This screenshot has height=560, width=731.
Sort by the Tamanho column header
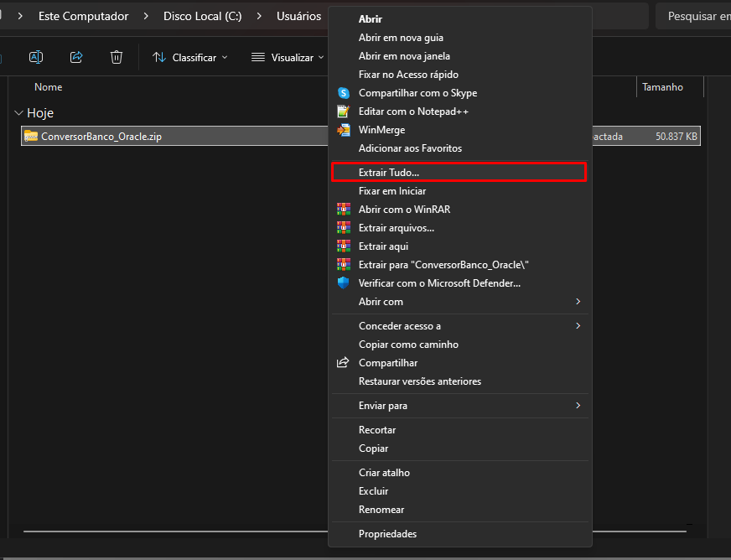662,87
